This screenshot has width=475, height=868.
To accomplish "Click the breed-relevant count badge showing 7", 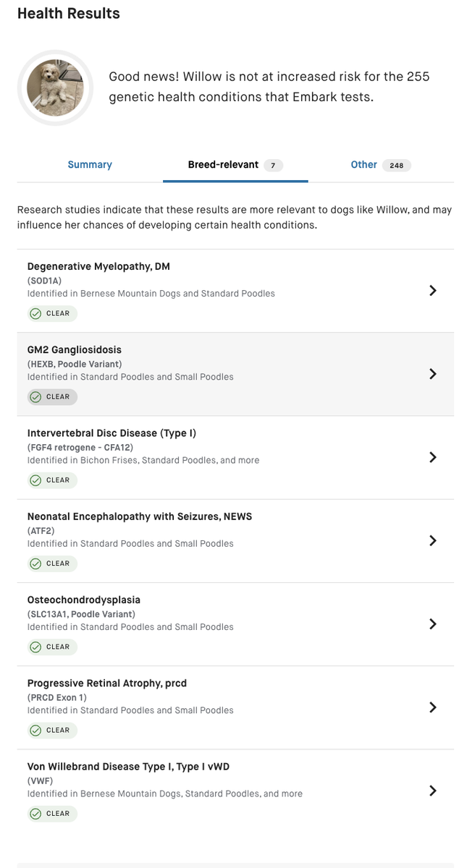I will click(x=273, y=165).
